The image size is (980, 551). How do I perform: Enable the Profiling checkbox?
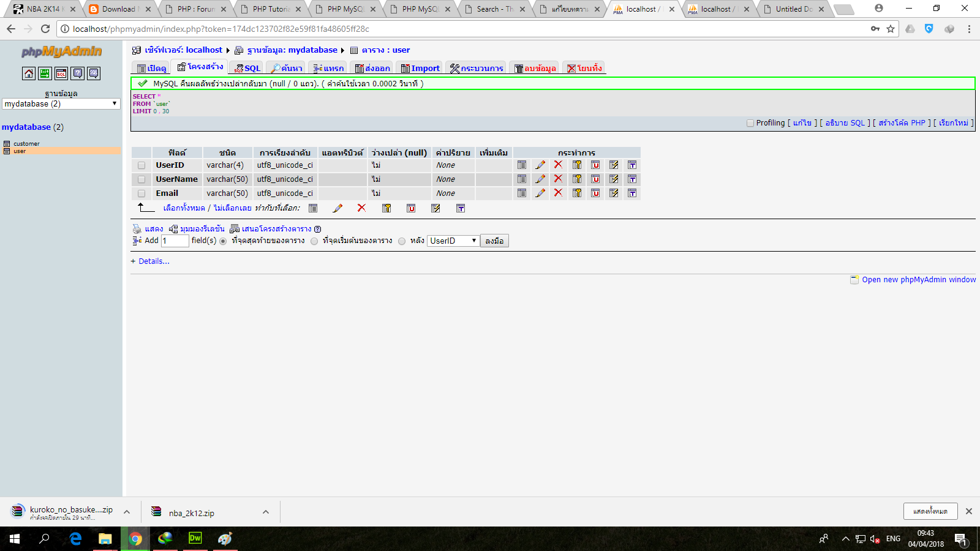coord(750,123)
